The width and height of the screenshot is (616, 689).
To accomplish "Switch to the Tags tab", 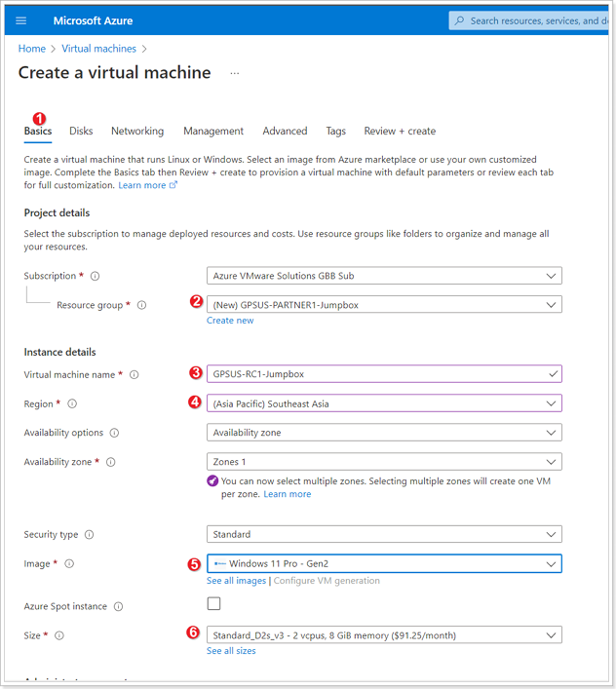I will (x=335, y=131).
